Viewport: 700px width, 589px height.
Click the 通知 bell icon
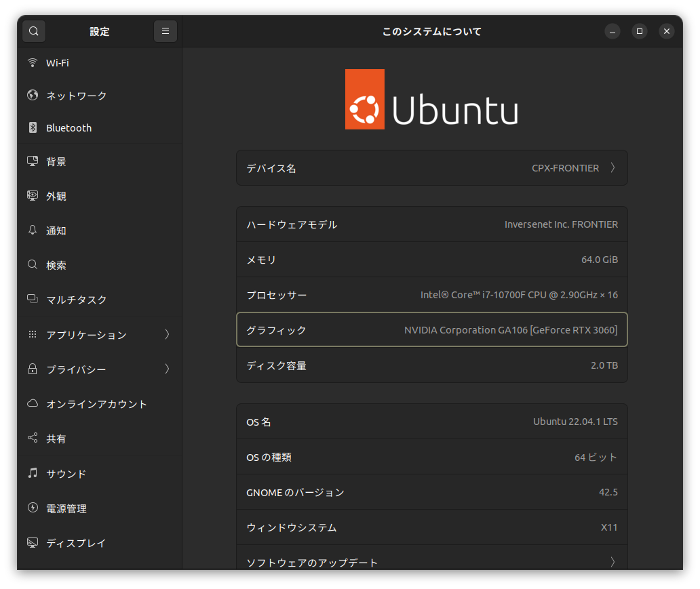(x=33, y=230)
